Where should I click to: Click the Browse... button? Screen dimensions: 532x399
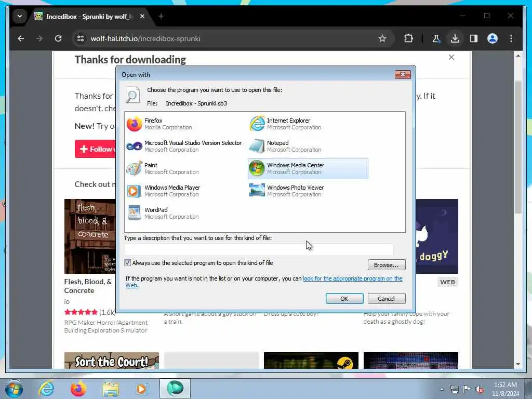tap(386, 265)
